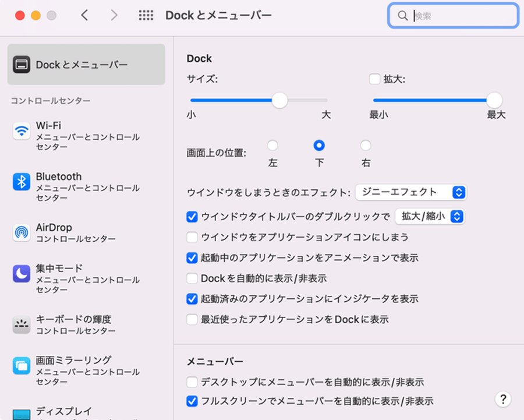Check 最近使ったアプリケーションを Dock に表示 checkbox
The image size is (524, 420).
click(x=192, y=319)
